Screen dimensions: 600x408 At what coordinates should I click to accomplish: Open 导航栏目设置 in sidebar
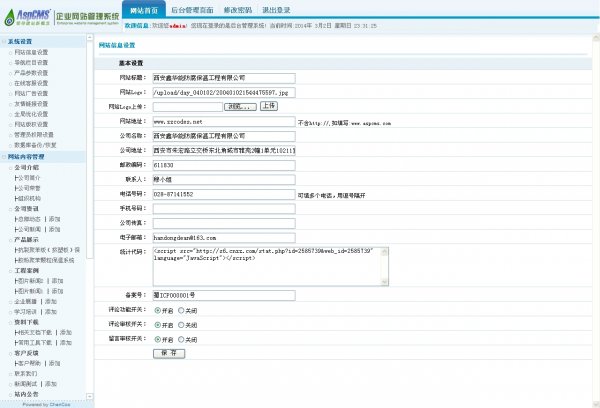[31, 62]
